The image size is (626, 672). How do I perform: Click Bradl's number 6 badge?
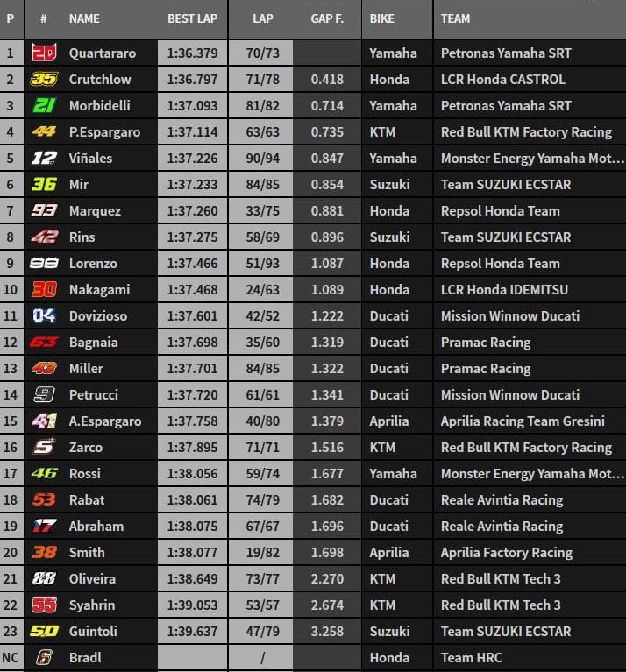[x=44, y=658]
